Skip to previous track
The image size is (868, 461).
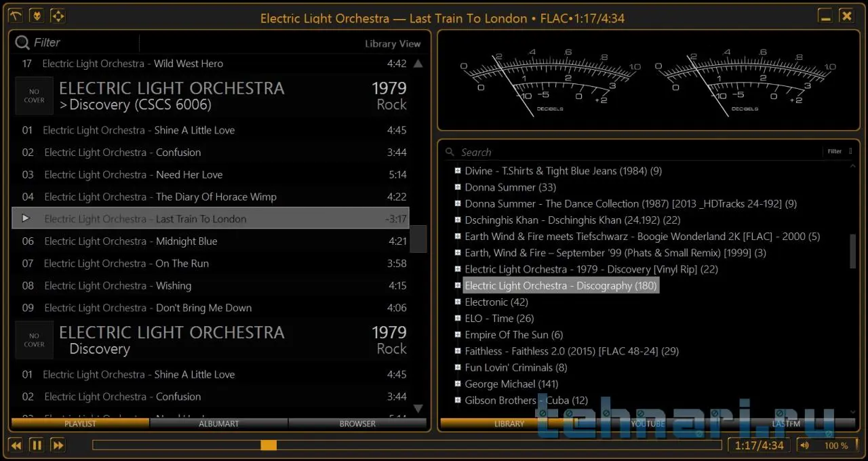pos(15,445)
